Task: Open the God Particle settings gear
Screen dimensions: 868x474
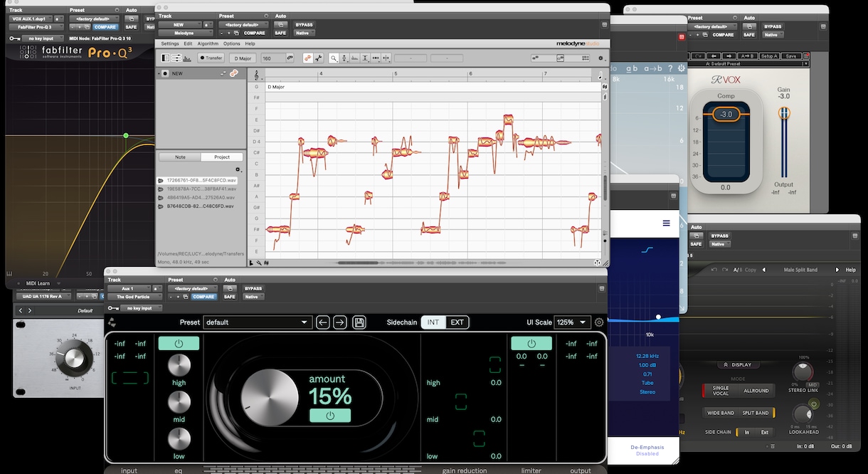Action: pos(599,322)
